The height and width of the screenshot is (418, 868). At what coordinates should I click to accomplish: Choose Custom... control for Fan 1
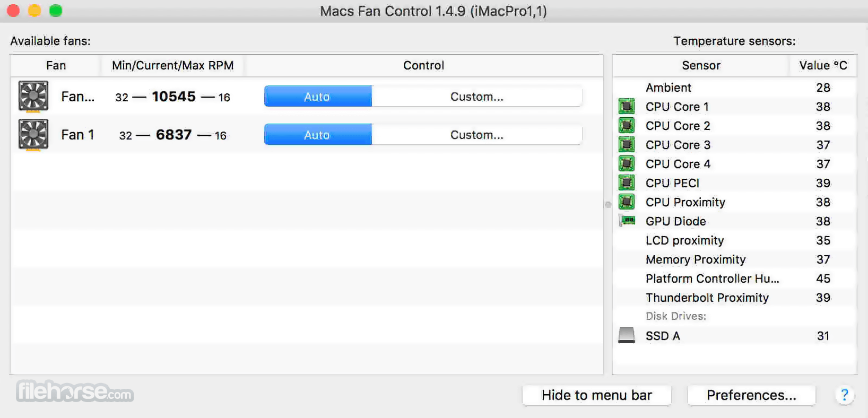477,135
